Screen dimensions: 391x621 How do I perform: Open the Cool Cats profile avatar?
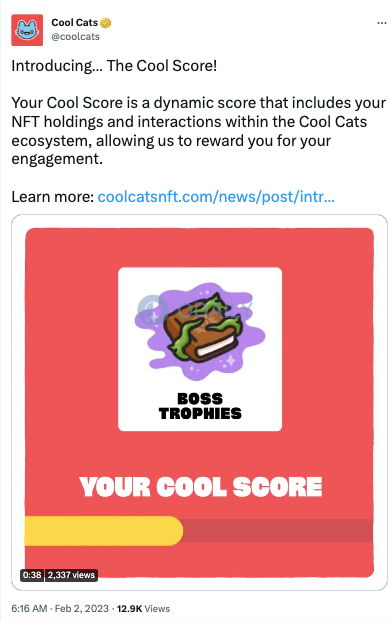click(27, 30)
